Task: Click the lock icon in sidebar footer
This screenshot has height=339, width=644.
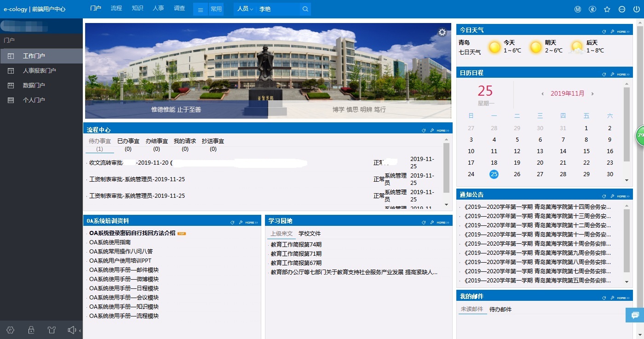Action: coord(31,330)
